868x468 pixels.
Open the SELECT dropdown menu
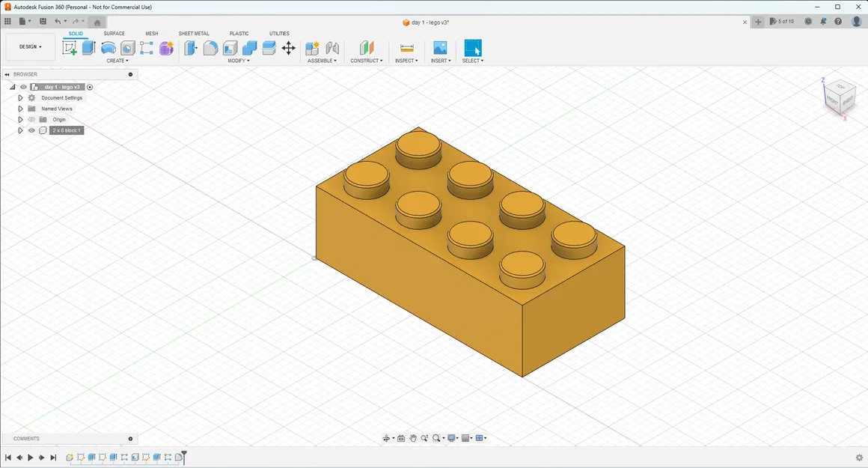click(473, 61)
